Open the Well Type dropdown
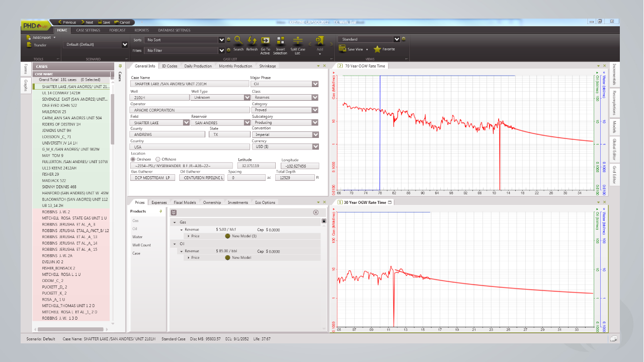The image size is (644, 362). click(248, 97)
